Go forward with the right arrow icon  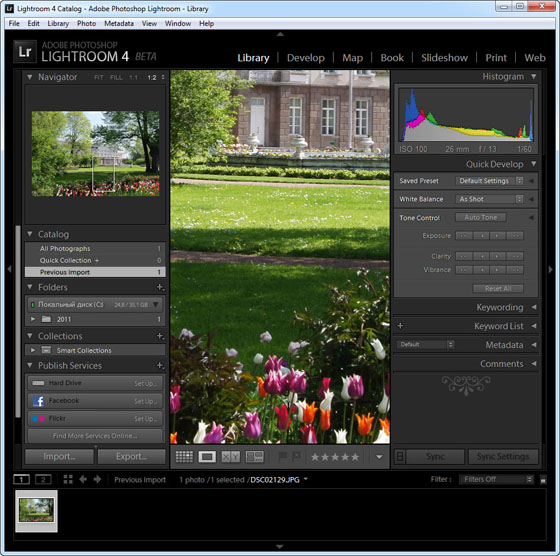tap(97, 479)
